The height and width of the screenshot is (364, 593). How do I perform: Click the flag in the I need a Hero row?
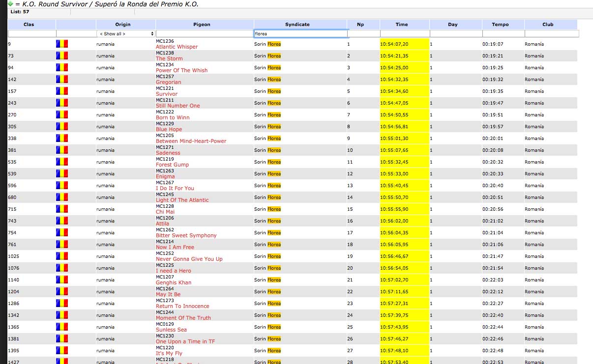[62, 268]
